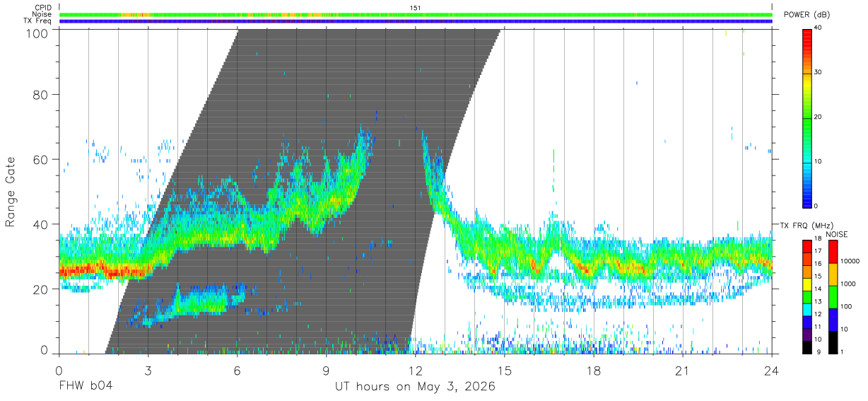Click the green noise strip bar
Image resolution: width=868 pixels, height=401 pixels.
pyautogui.click(x=416, y=14)
